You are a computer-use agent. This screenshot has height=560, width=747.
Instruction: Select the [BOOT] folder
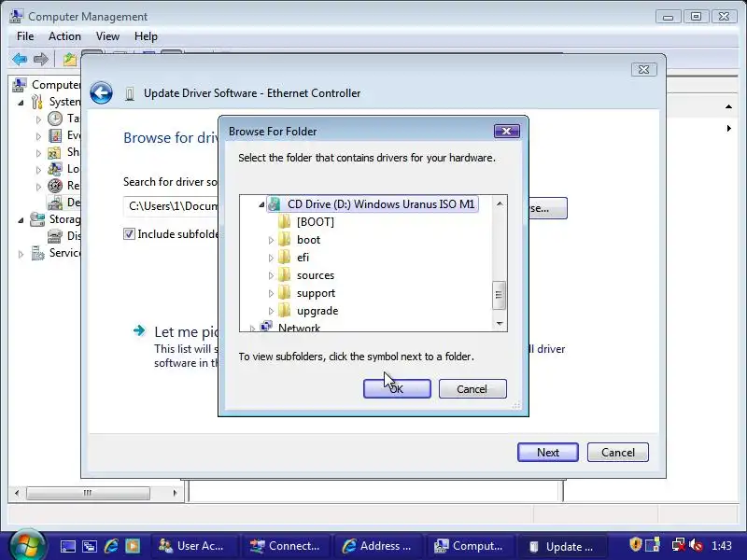coord(316,222)
